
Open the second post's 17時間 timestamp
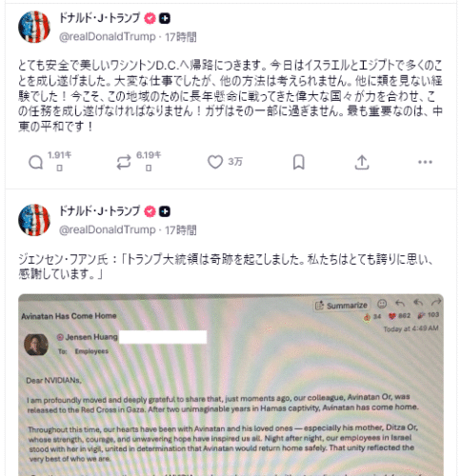[x=181, y=230]
